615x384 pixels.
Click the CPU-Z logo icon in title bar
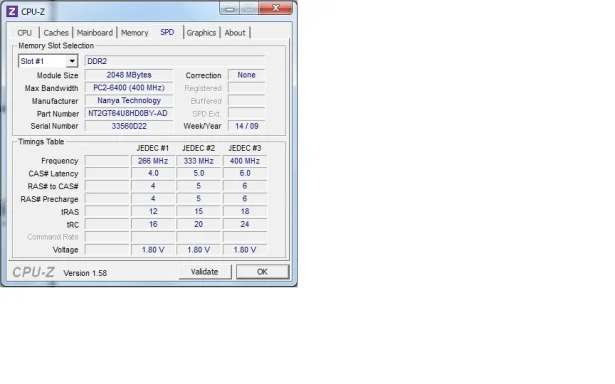pos(12,11)
